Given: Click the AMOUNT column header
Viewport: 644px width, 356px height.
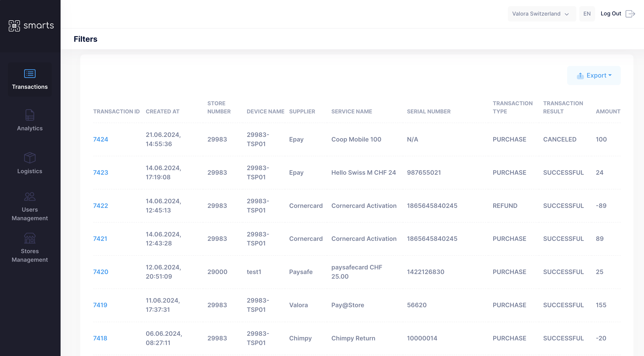Looking at the screenshot, I should (x=608, y=111).
